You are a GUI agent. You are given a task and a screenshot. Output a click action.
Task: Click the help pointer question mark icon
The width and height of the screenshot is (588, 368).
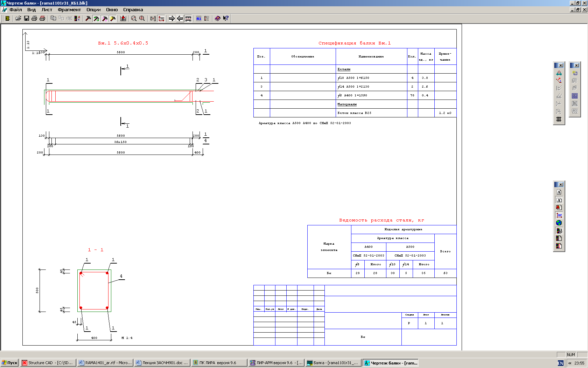coord(226,19)
